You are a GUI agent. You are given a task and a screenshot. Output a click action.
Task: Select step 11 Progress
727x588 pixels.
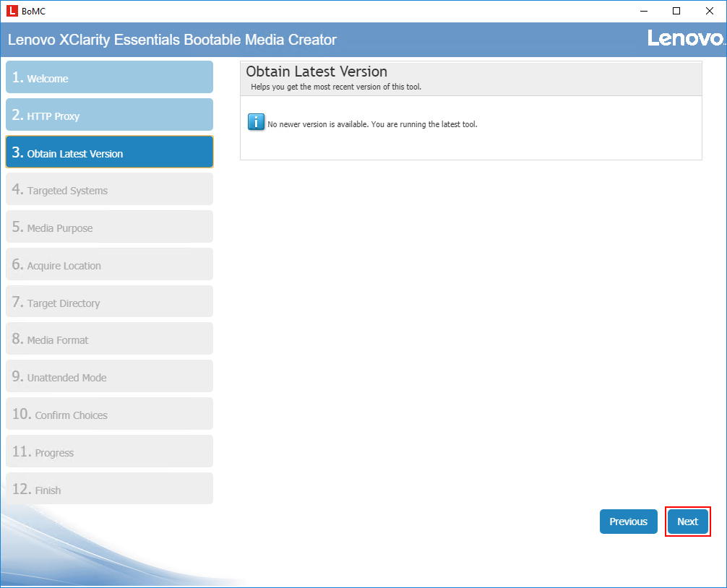click(109, 451)
